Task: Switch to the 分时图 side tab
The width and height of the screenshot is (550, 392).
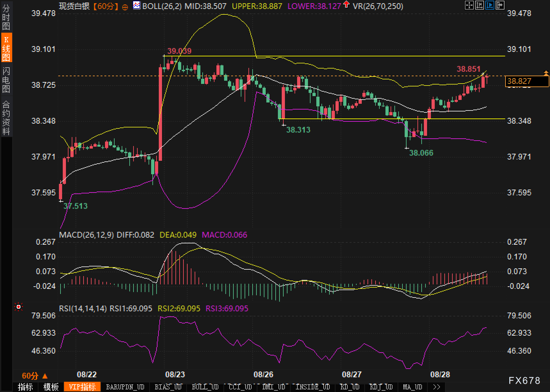Action: pos(6,17)
